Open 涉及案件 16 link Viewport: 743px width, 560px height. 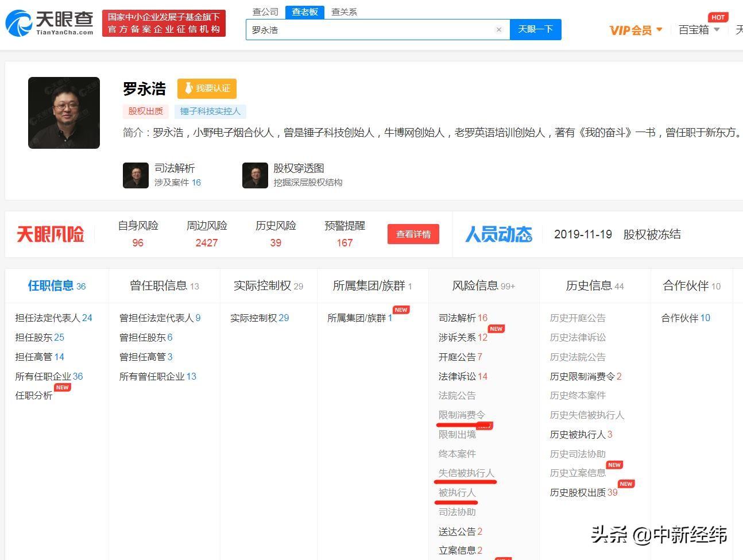point(177,183)
